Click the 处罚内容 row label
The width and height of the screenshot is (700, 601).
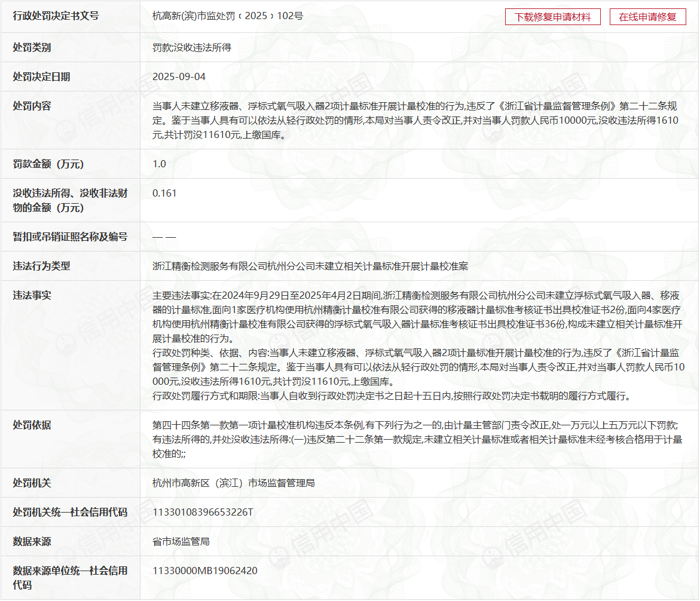coord(32,106)
